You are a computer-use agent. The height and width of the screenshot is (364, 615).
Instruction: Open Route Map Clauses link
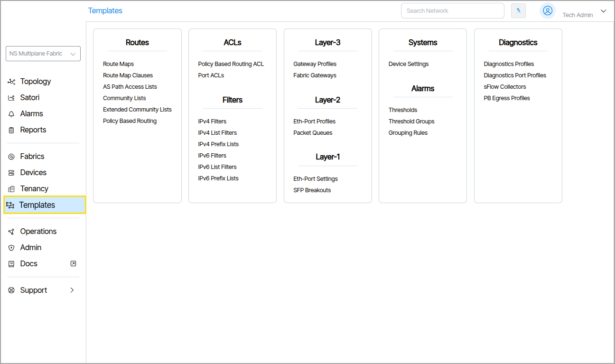128,75
